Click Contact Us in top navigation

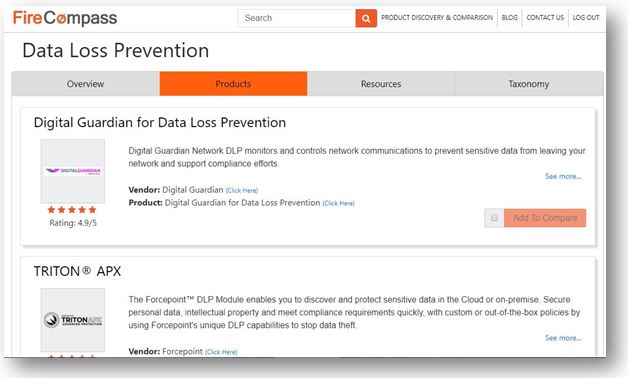(x=545, y=18)
